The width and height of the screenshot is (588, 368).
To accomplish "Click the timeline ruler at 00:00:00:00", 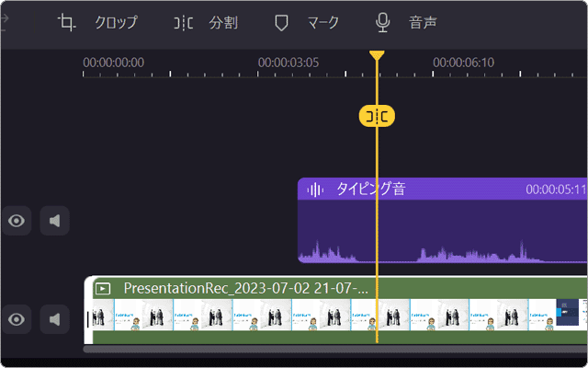I will pyautogui.click(x=114, y=63).
